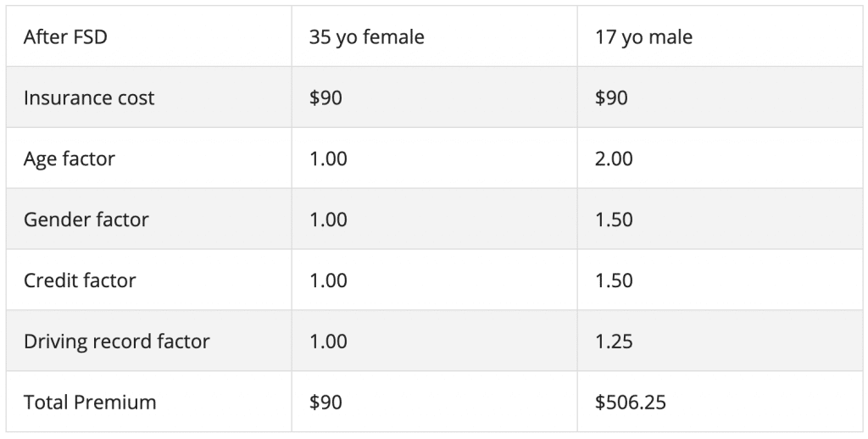Screen dimensions: 868x439
Task: Click the "After FSD" header cell
Action: (x=65, y=37)
